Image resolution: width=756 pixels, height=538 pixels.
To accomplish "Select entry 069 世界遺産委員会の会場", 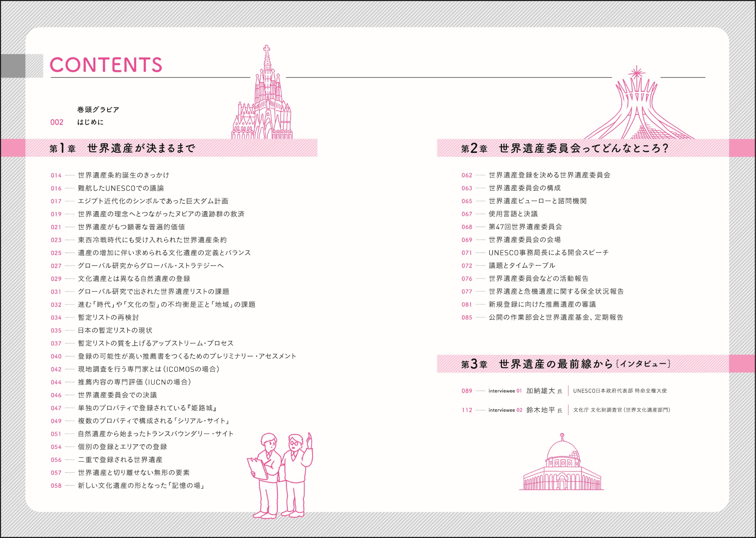I will click(x=511, y=239).
